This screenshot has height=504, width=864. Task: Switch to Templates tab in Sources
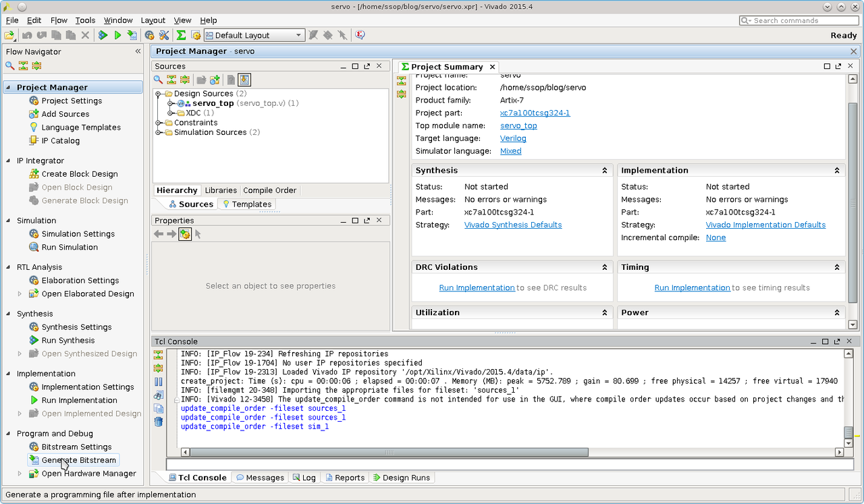[247, 204]
